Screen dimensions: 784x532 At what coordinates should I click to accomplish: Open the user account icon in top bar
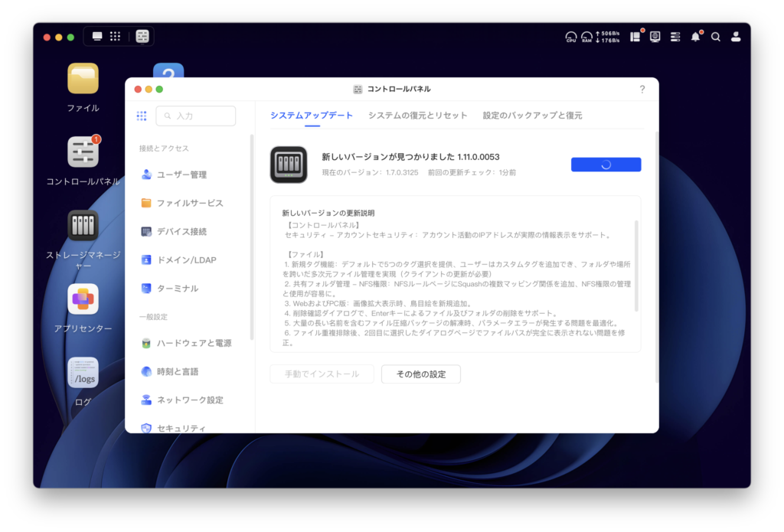point(736,37)
